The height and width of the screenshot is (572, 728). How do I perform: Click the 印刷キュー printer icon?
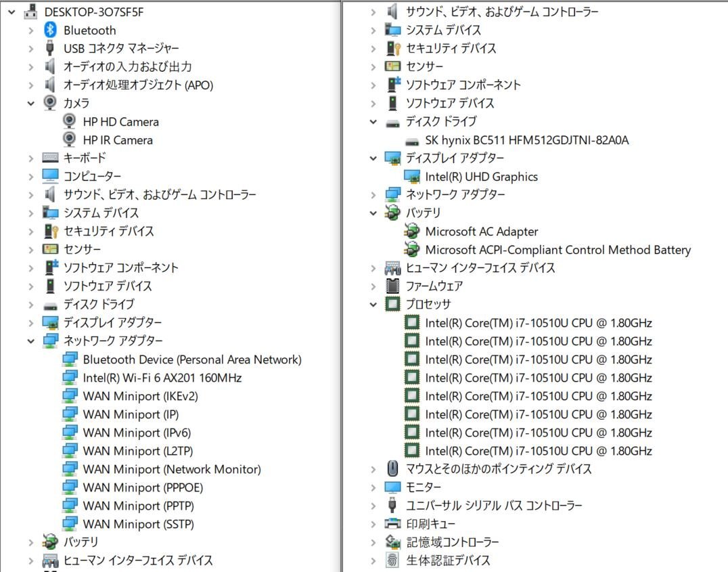pyautogui.click(x=393, y=524)
